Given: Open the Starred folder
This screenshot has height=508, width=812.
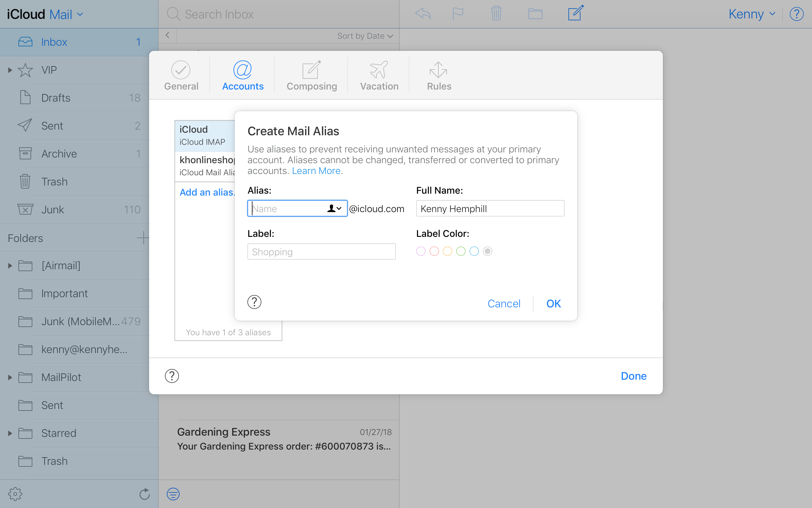Looking at the screenshot, I should [79, 433].
